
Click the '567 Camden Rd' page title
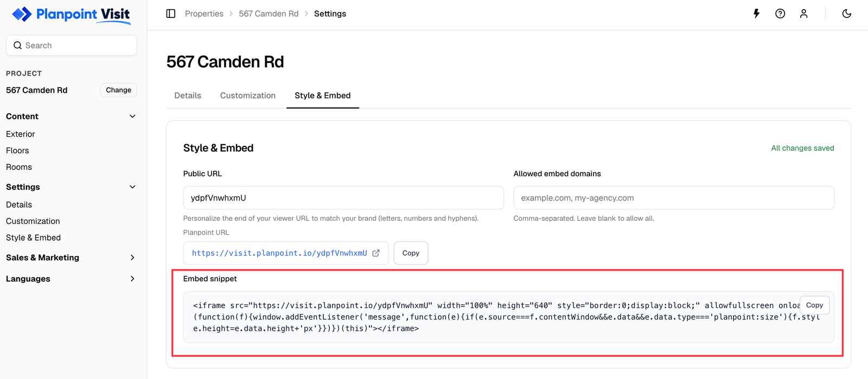(x=225, y=62)
